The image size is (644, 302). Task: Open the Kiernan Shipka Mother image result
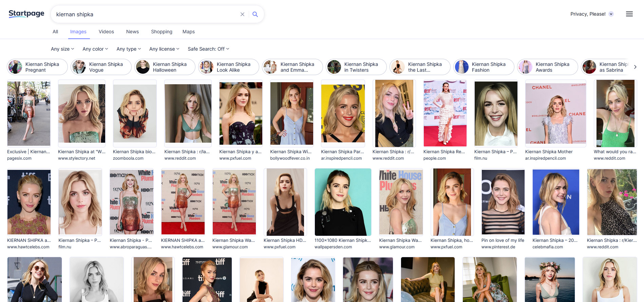pos(556,113)
